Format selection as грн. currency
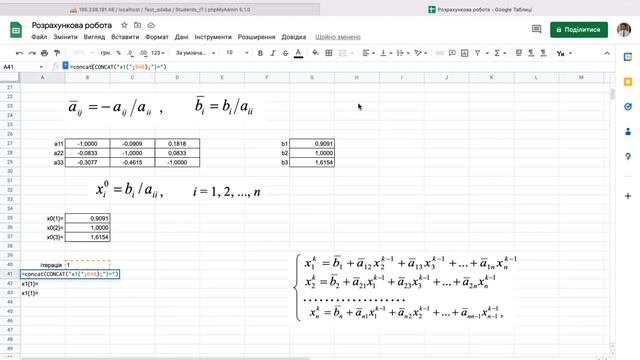 tap(105, 53)
